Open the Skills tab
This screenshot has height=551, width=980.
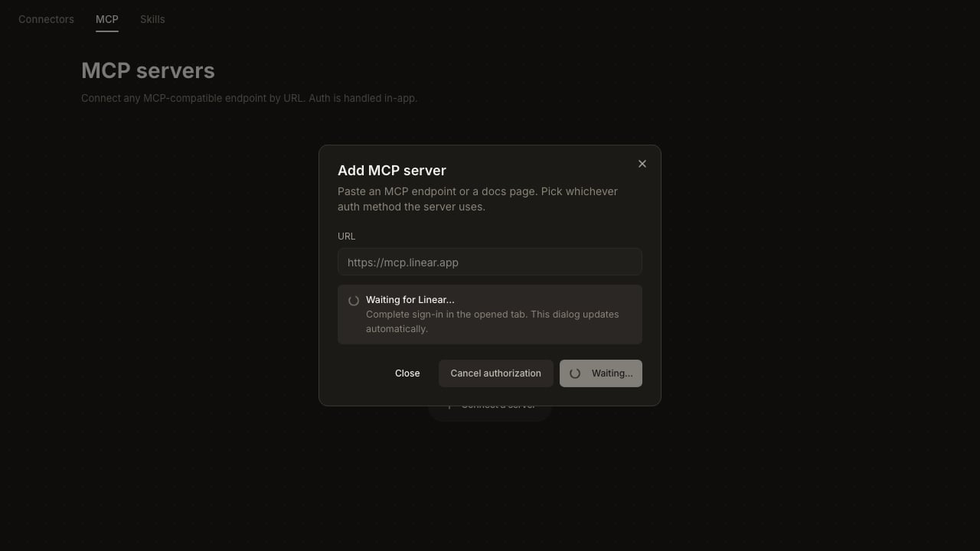[152, 19]
